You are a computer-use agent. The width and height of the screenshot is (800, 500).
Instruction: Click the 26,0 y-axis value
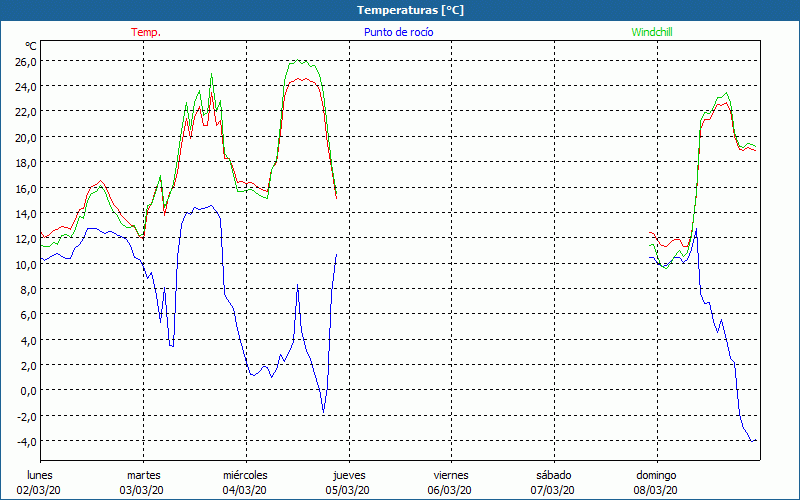pyautogui.click(x=26, y=62)
